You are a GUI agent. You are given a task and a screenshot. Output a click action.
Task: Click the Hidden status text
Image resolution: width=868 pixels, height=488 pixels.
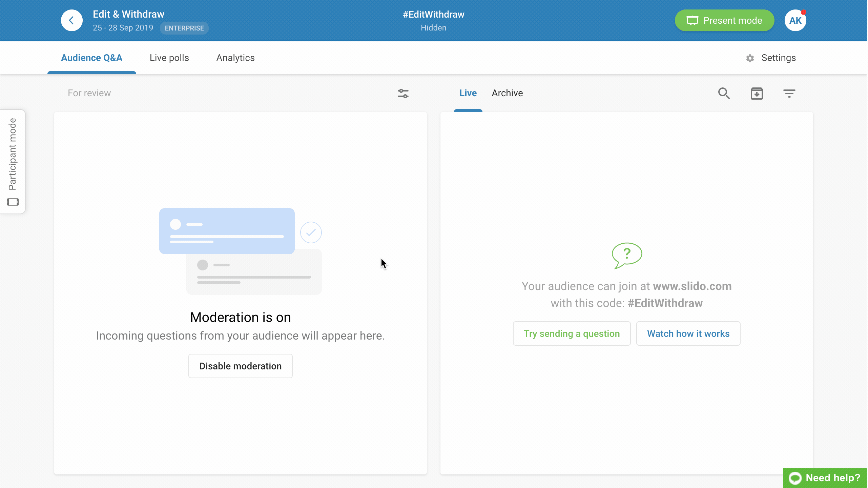click(434, 28)
